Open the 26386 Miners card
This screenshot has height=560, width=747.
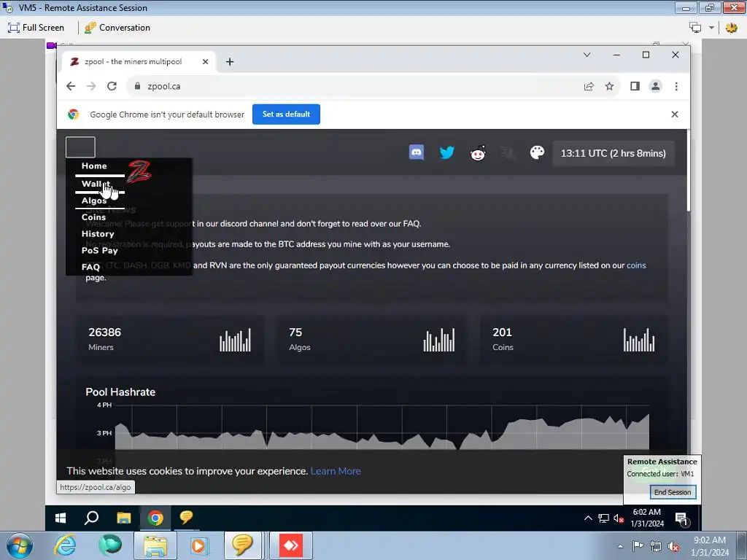click(170, 340)
